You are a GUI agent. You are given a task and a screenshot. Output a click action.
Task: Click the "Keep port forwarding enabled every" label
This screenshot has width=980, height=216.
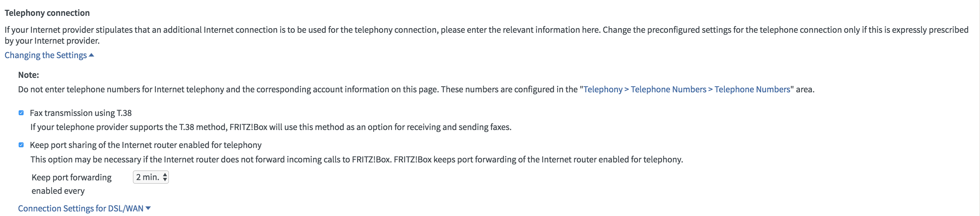coord(71,184)
